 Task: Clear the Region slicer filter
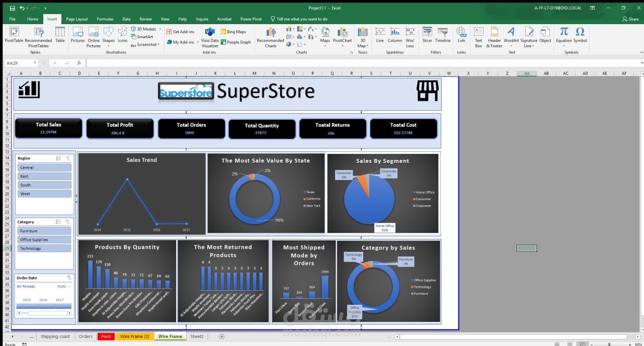click(x=68, y=158)
